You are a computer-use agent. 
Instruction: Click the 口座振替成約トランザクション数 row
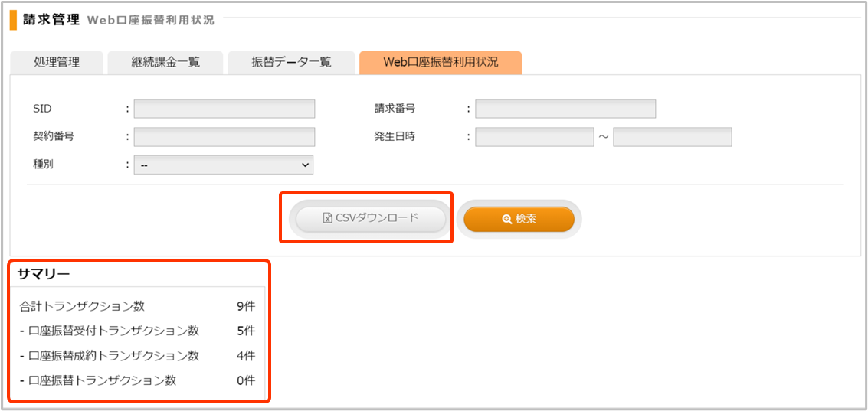pos(138,355)
